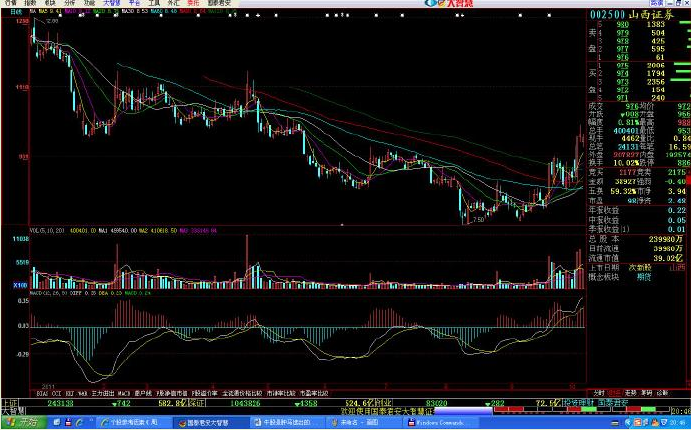This screenshot has height=430, width=691.
Task: Click the 大智慧 label on bottom status row
Action: click(x=12, y=411)
